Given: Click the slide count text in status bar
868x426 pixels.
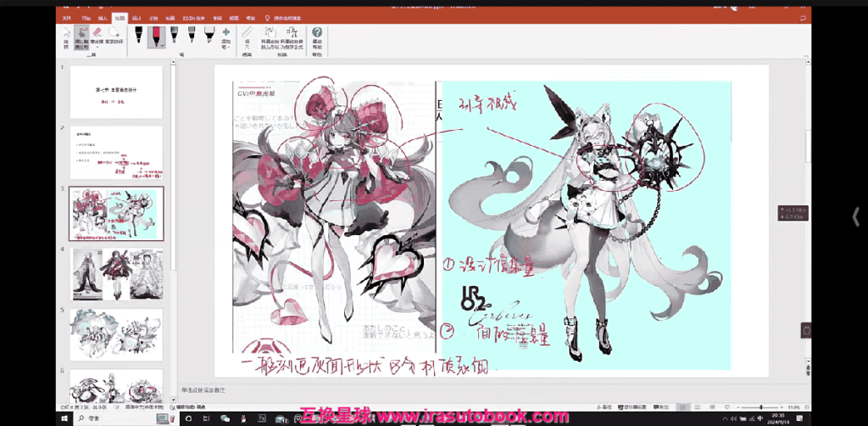Looking at the screenshot, I should [x=86, y=407].
